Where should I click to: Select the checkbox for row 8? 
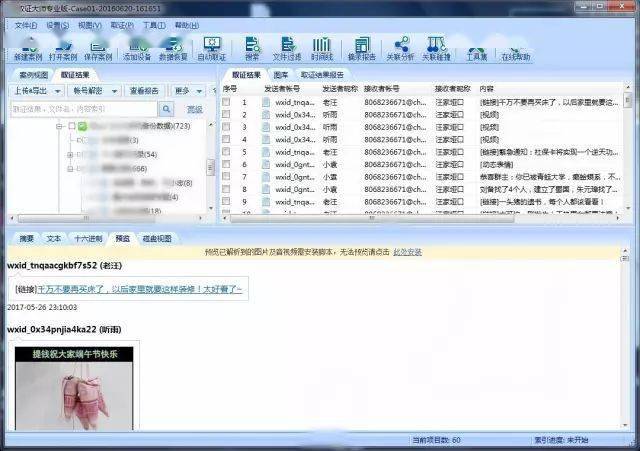coord(226,189)
